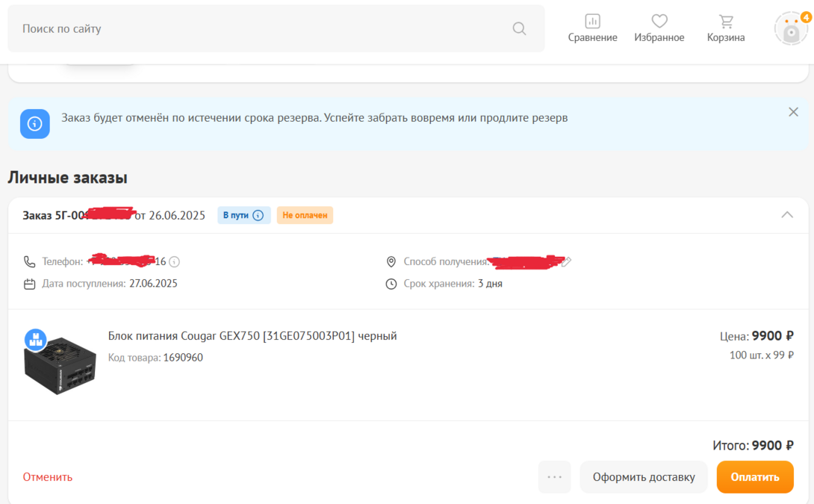Open the Избранное favorites list
This screenshot has height=504, width=814.
[659, 28]
